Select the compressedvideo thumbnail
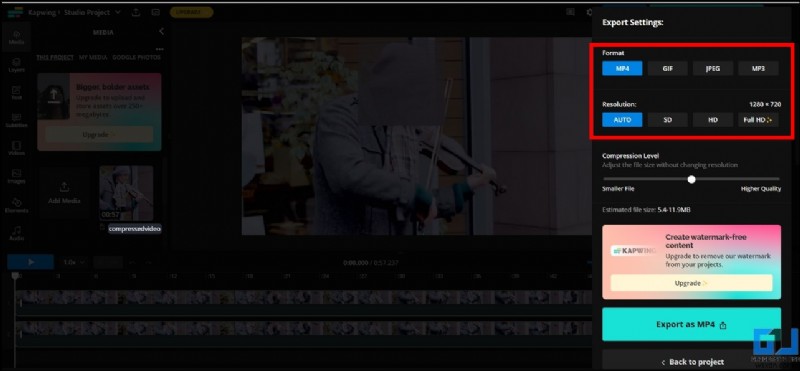800x371 pixels. coord(126,193)
